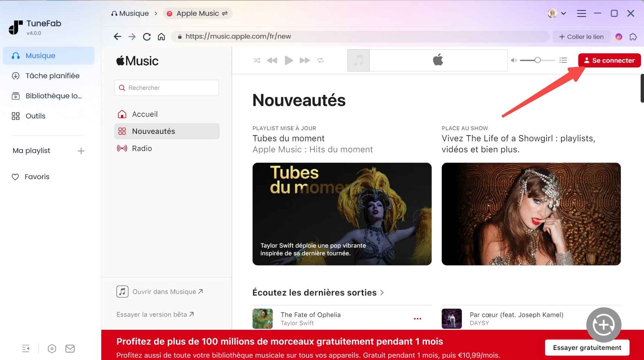Open the conversion queue list icon
The width and height of the screenshot is (644, 360).
tap(563, 60)
